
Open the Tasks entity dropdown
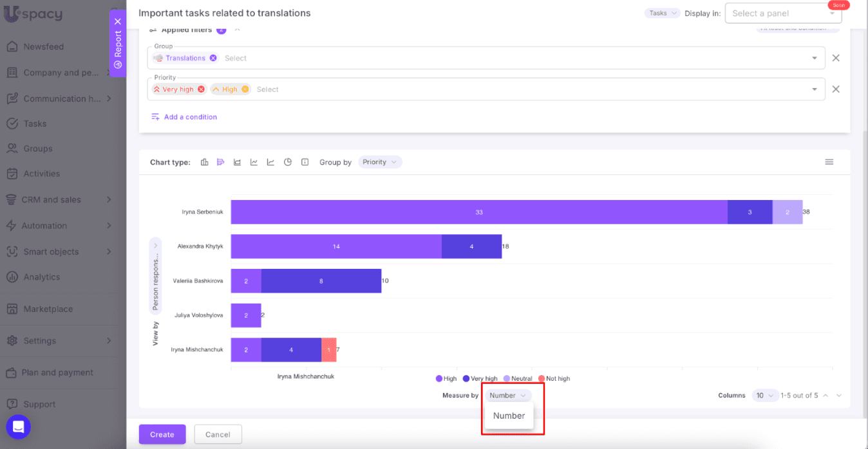point(663,13)
